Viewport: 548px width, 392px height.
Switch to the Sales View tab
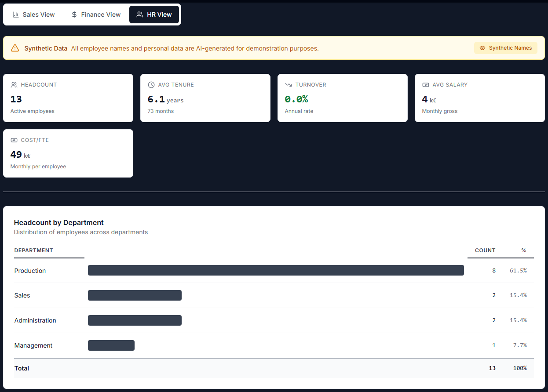tap(33, 14)
